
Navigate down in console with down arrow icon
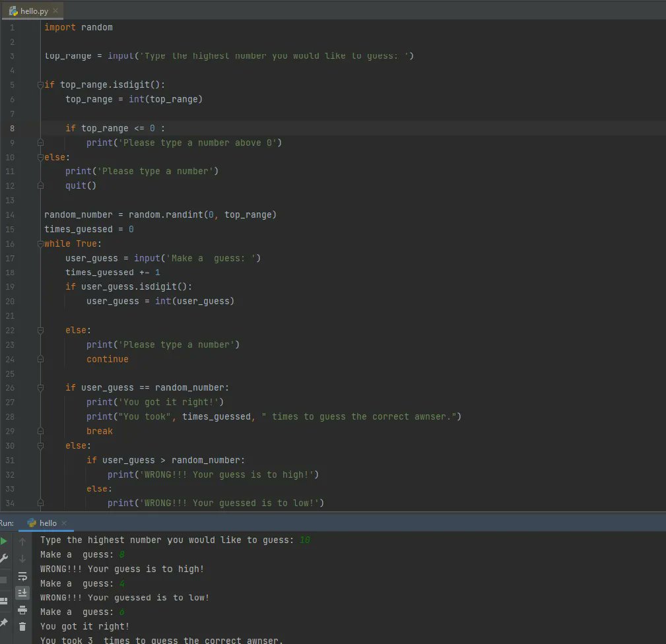coord(22,559)
